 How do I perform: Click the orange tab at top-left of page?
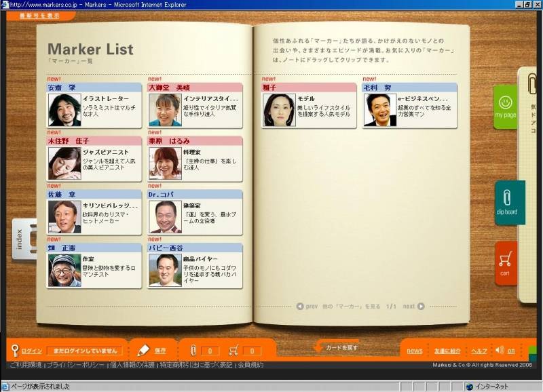[x=40, y=16]
